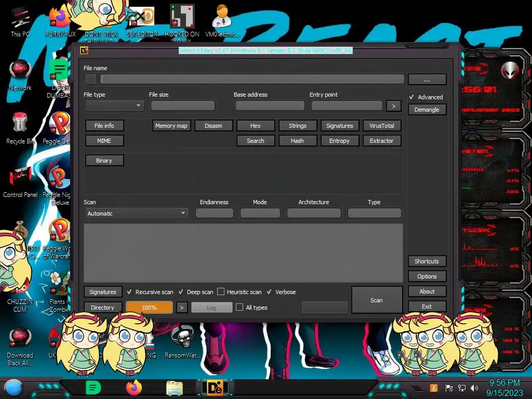The height and width of the screenshot is (399, 532).
Task: Click the large Scan button
Action: click(x=377, y=300)
